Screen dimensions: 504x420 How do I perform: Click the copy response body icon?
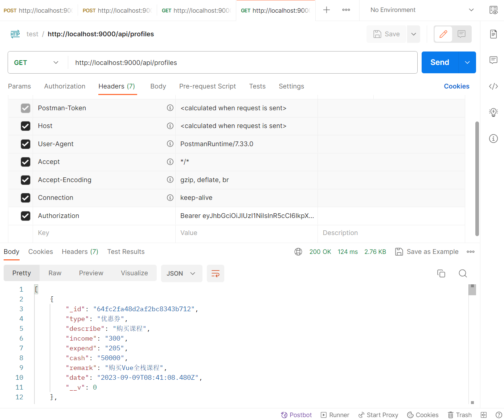tap(441, 273)
